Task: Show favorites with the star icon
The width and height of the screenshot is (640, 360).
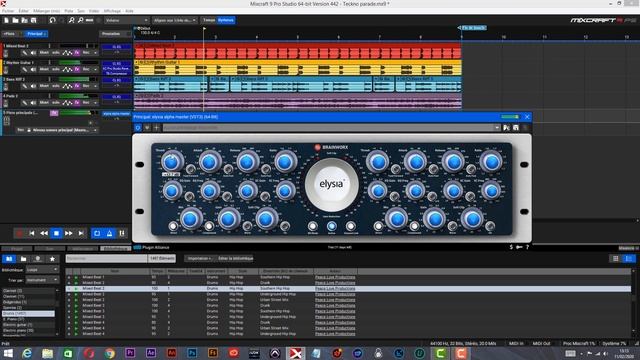Action: (x=52, y=259)
